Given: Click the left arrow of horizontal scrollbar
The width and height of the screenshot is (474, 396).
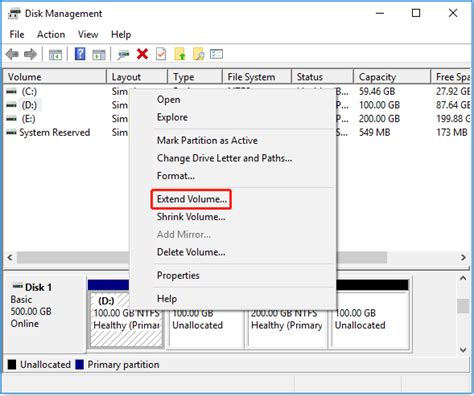Looking at the screenshot, I should click(x=10, y=257).
